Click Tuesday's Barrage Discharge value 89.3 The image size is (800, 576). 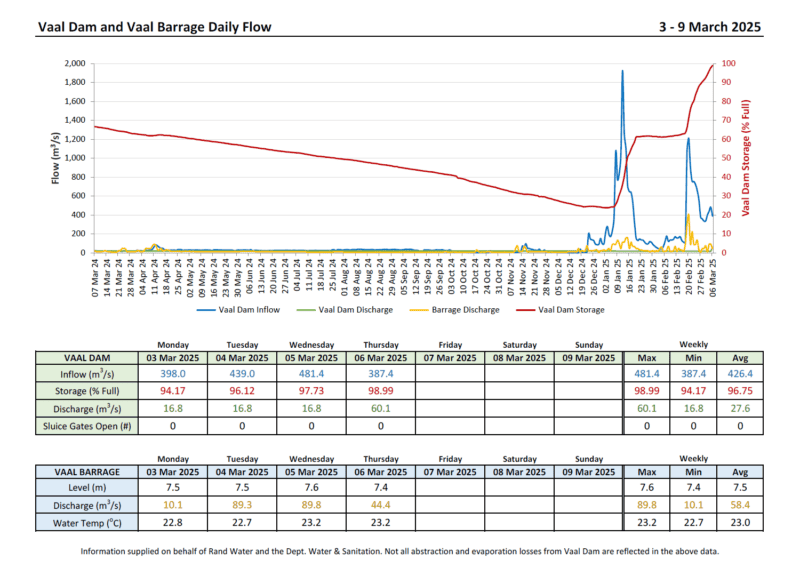pos(242,505)
